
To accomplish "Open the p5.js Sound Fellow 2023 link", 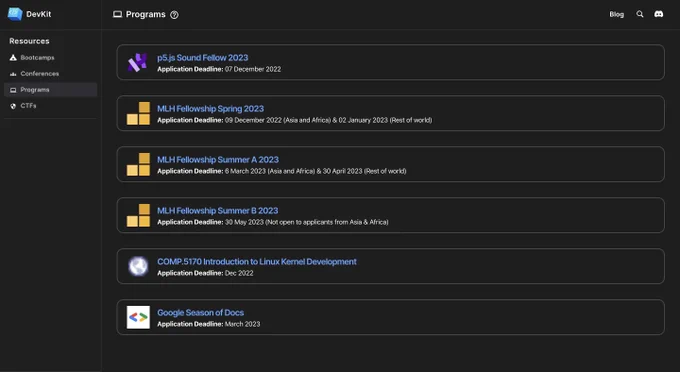I will [x=203, y=58].
